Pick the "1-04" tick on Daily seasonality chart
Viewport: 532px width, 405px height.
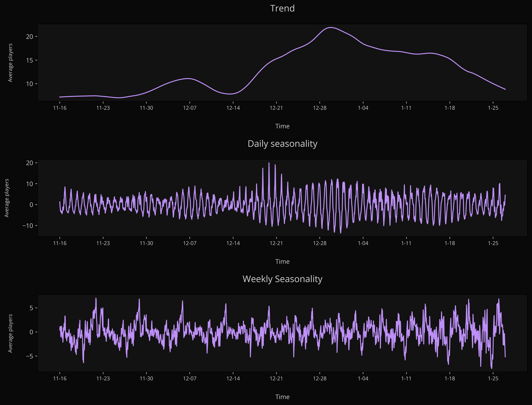[x=363, y=243]
